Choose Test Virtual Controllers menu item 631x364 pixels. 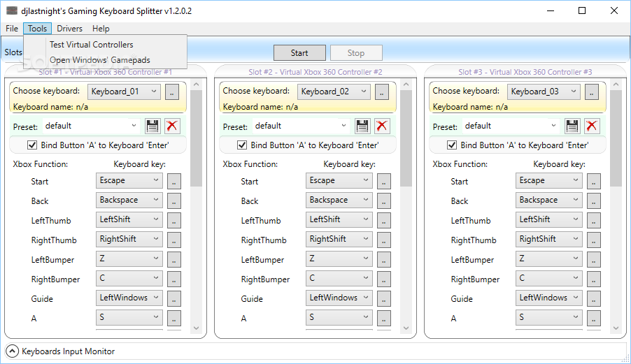[x=106, y=45]
